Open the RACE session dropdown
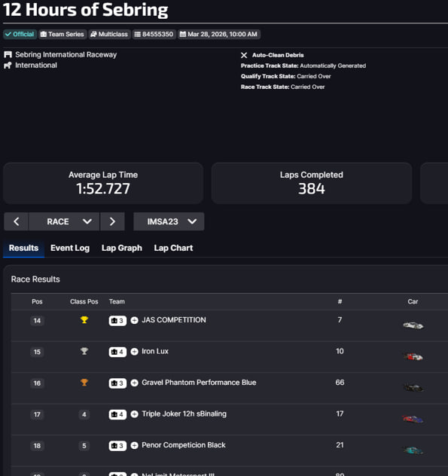Screen dimensions: 448x476 coord(64,221)
